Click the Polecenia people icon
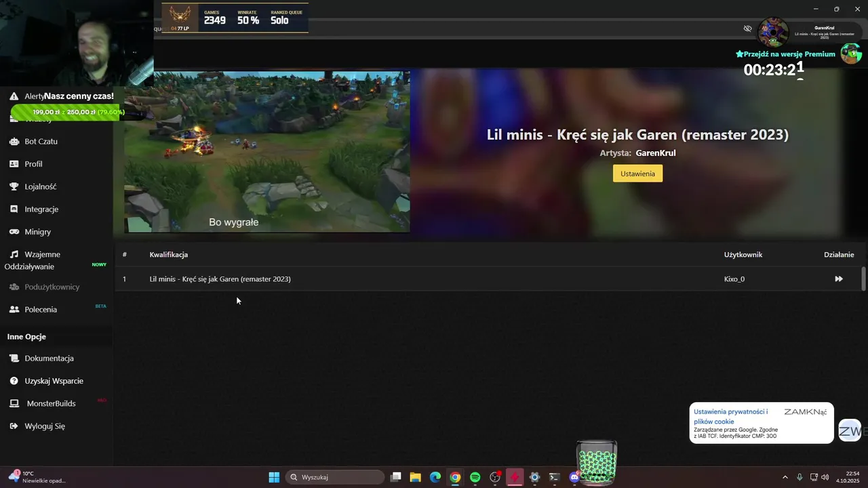 pos(14,310)
